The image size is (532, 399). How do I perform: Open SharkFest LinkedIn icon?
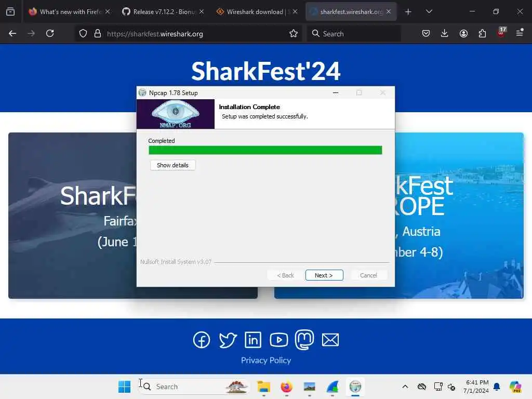(x=253, y=340)
